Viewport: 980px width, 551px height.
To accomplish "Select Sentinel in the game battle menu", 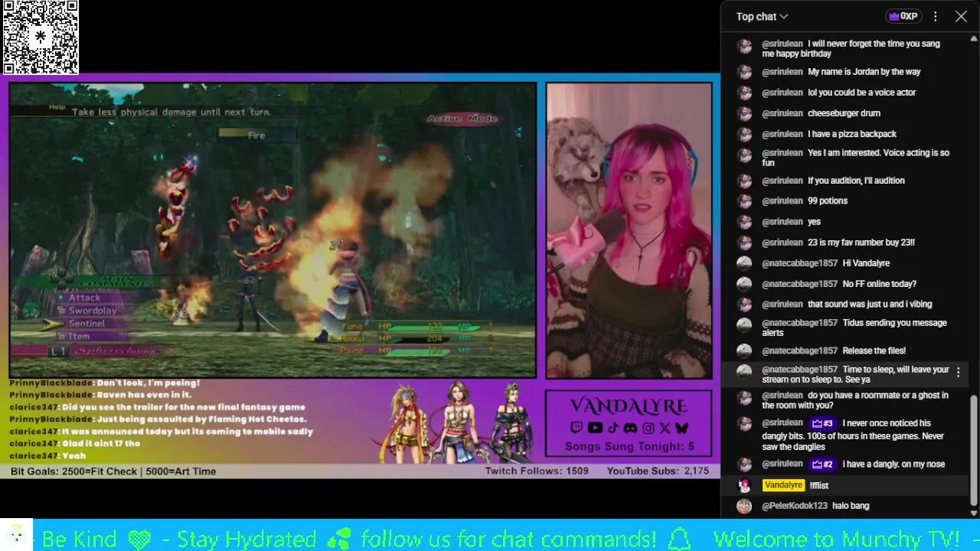I will [87, 324].
